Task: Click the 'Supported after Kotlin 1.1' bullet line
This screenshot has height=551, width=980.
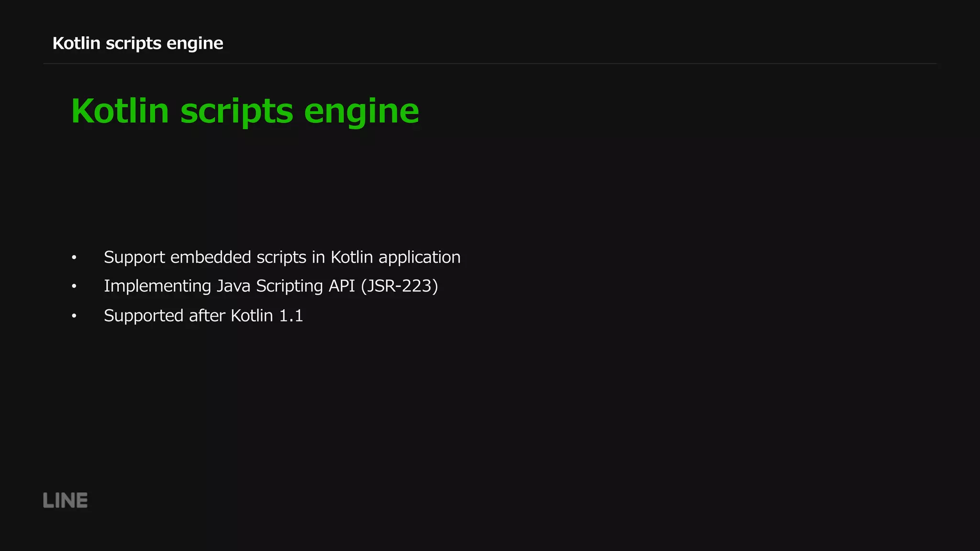Action: (x=203, y=316)
